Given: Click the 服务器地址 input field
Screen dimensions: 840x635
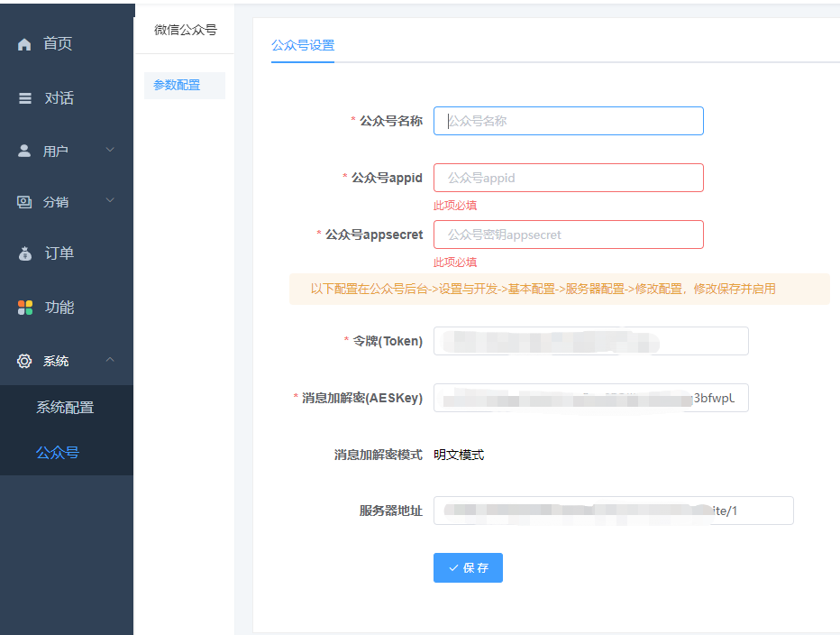Looking at the screenshot, I should tap(613, 511).
